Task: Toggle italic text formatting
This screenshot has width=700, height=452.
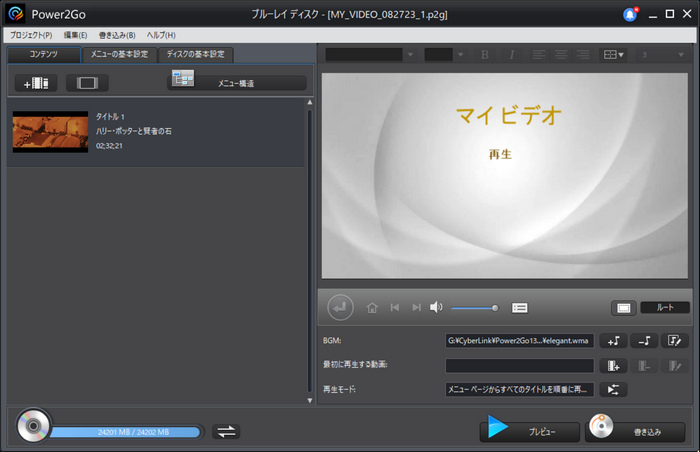Action: pyautogui.click(x=512, y=54)
